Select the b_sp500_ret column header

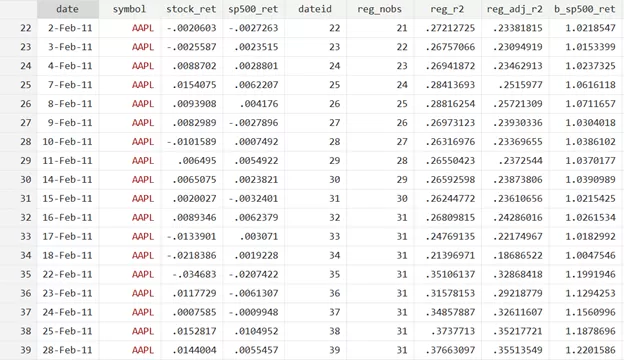tap(585, 9)
